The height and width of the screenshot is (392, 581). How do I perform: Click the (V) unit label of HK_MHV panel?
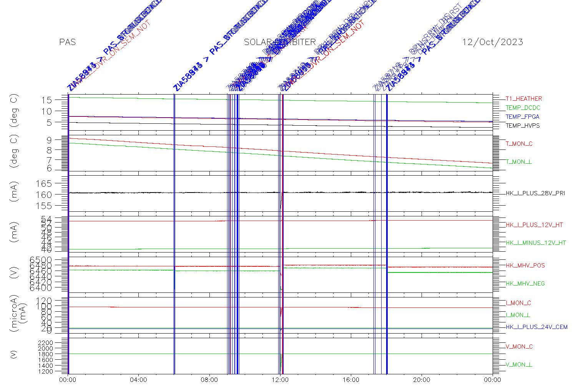(x=14, y=273)
